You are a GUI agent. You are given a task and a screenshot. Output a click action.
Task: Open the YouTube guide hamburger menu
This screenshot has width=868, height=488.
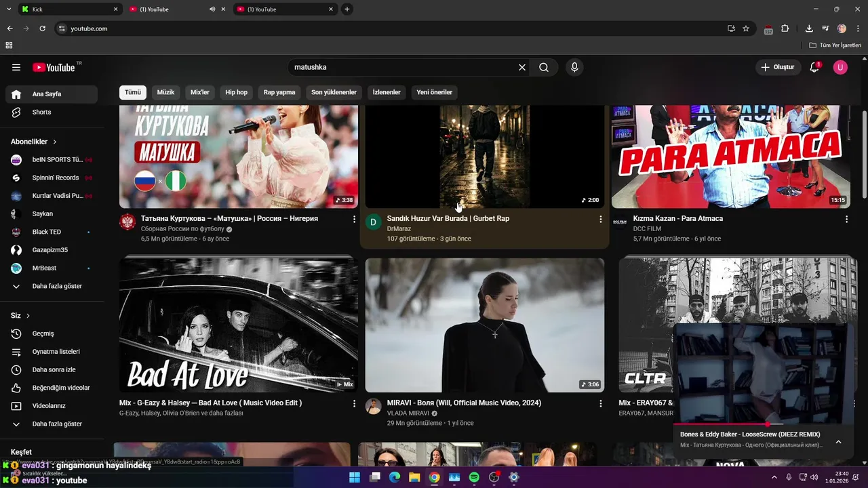click(x=16, y=67)
